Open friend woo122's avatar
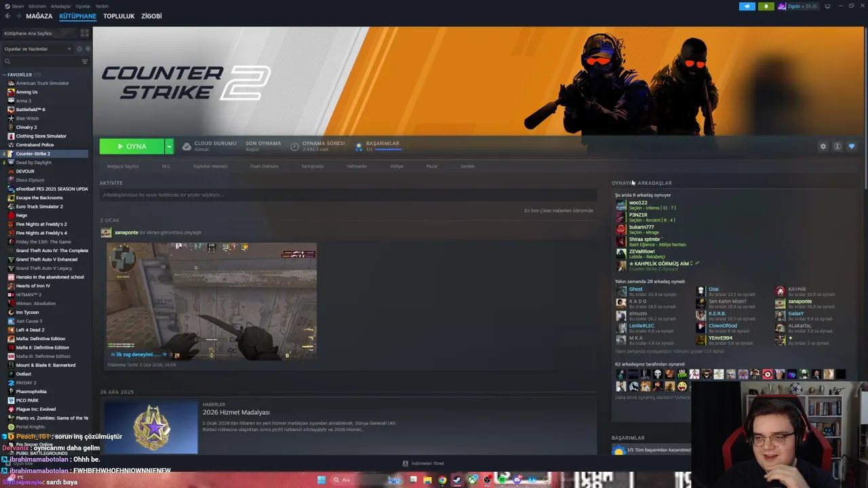This screenshot has width=868, height=488. [x=621, y=205]
